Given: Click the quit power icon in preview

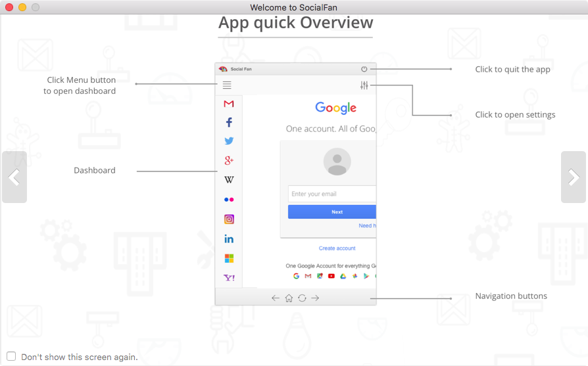Looking at the screenshot, I should tap(364, 69).
